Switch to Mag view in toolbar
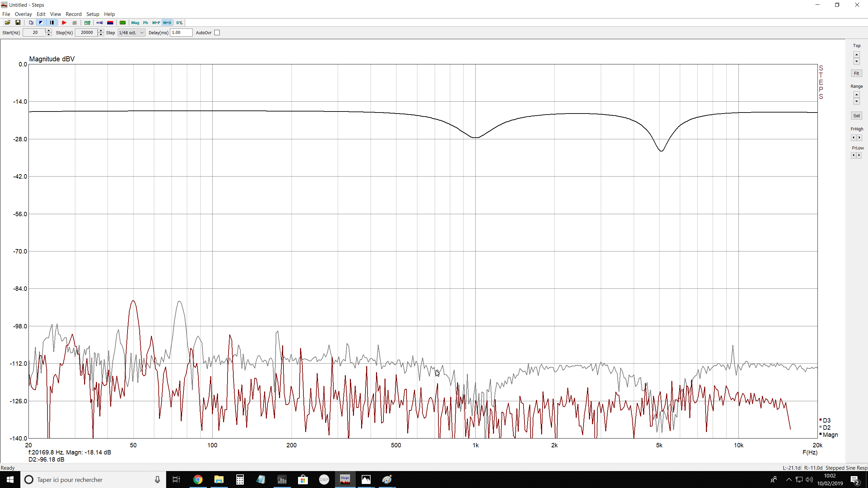This screenshot has height=488, width=868. (135, 23)
